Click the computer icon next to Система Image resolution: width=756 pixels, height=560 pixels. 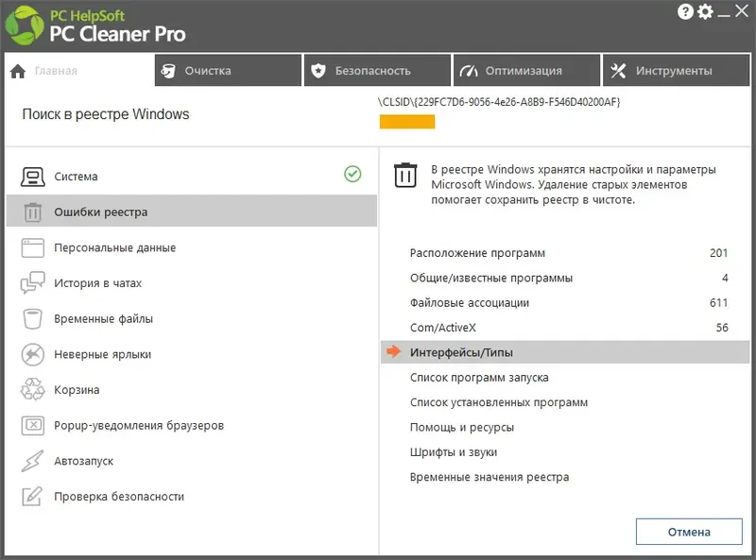33,177
